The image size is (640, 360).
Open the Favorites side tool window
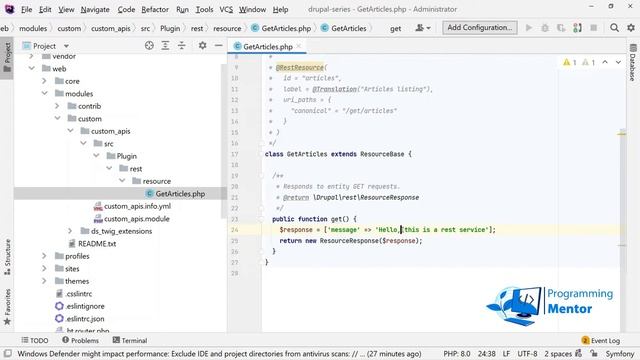coord(7,307)
